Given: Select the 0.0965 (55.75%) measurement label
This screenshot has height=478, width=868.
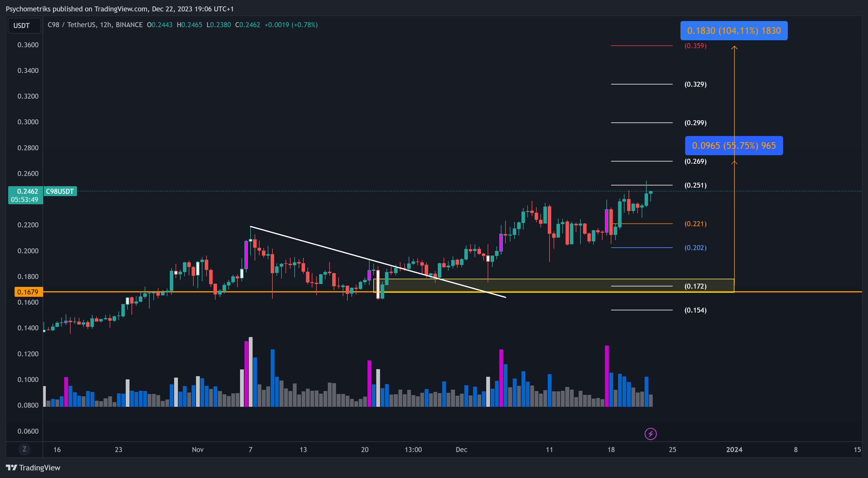Looking at the screenshot, I should [x=734, y=146].
